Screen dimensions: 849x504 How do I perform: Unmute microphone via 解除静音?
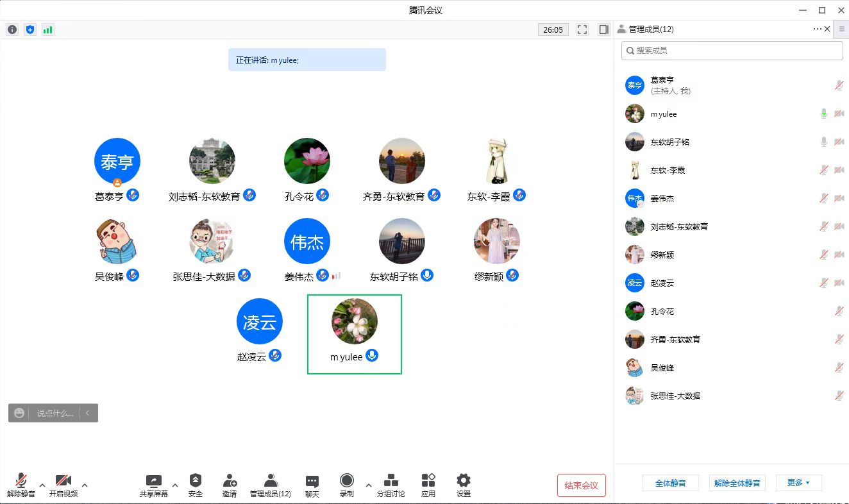[x=21, y=481]
